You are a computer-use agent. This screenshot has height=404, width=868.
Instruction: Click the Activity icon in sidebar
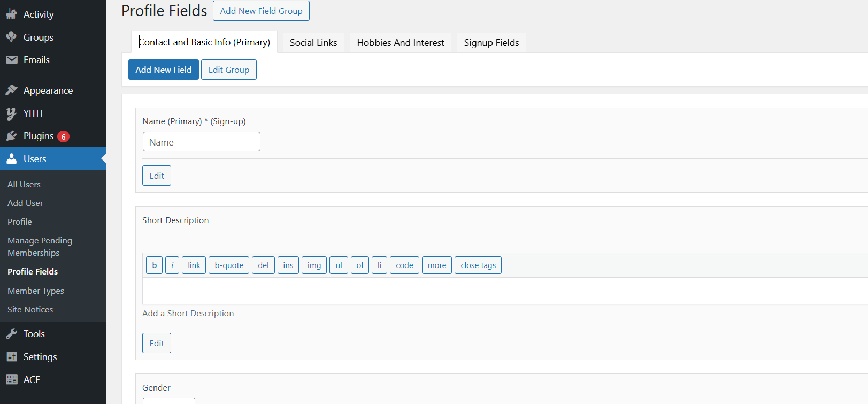tap(11, 14)
